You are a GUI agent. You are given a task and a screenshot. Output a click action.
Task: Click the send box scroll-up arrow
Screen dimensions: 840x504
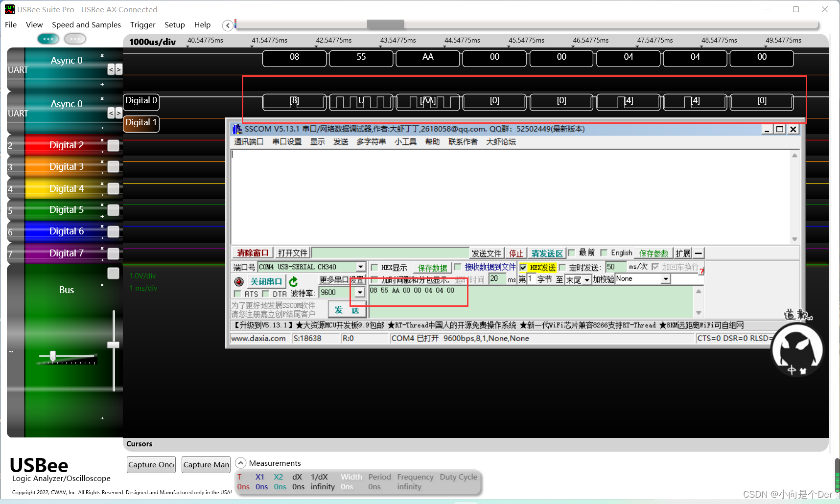coord(699,291)
